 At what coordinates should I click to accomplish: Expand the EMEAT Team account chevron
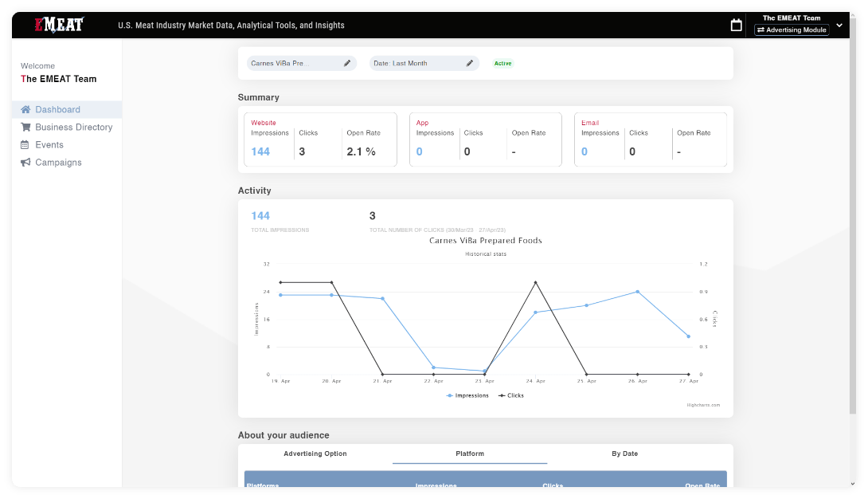point(839,26)
